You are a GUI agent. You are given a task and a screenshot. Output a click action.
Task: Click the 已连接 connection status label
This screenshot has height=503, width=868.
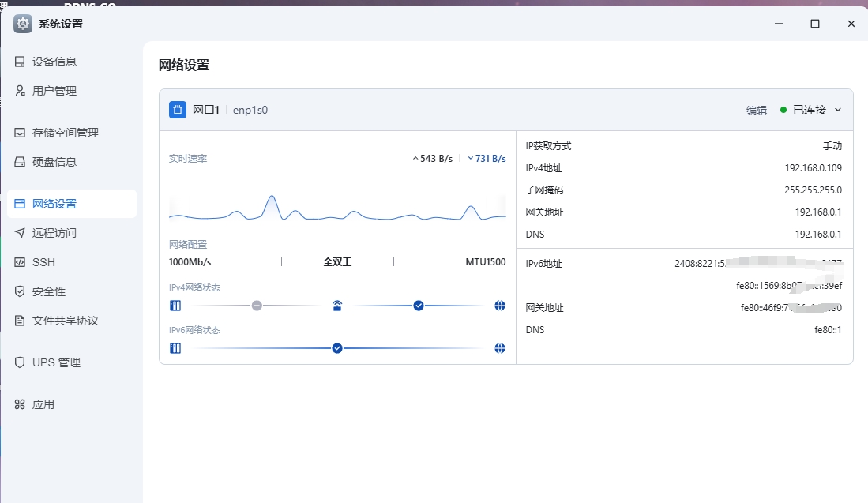tap(810, 110)
